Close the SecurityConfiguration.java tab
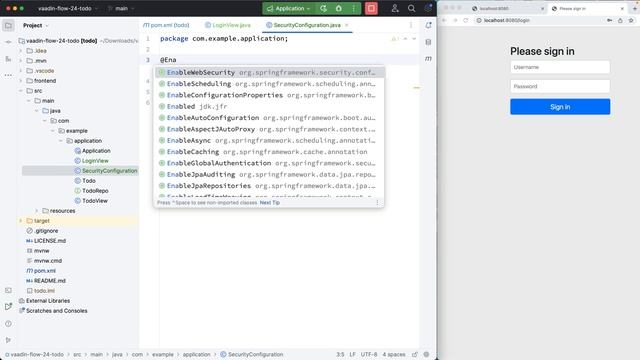Screen dimensions: 640x360 pyautogui.click(x=347, y=25)
